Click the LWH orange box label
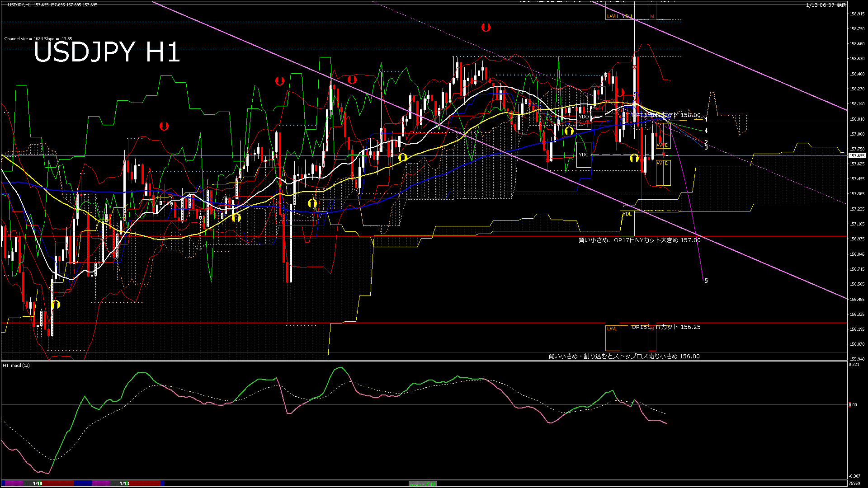The image size is (868, 488). pyautogui.click(x=612, y=16)
